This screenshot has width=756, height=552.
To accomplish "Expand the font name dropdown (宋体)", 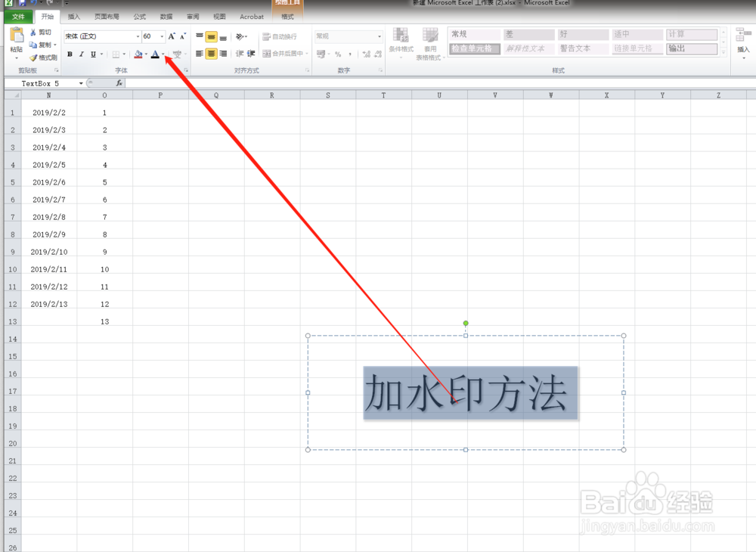I will point(138,36).
